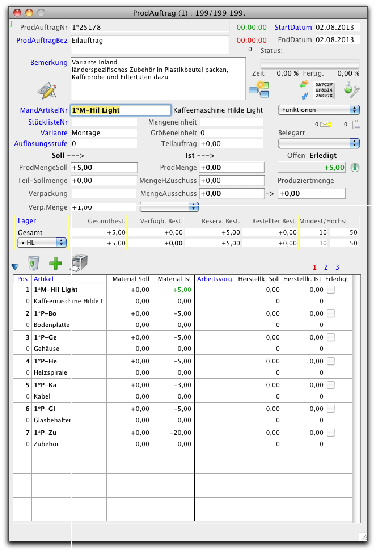Switch to table view 3
The height and width of the screenshot is (554, 383).
coord(337,267)
